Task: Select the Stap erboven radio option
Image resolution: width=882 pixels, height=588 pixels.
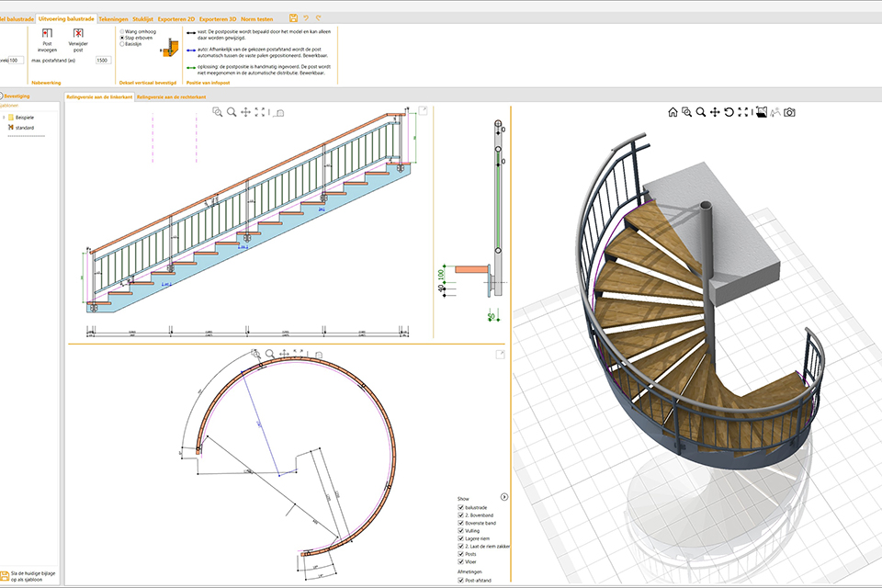Action: click(122, 38)
